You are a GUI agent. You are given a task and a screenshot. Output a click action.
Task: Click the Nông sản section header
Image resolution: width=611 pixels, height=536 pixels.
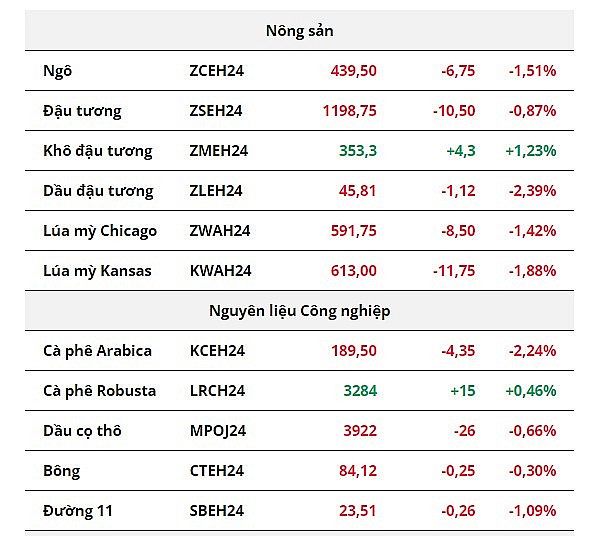[299, 31]
